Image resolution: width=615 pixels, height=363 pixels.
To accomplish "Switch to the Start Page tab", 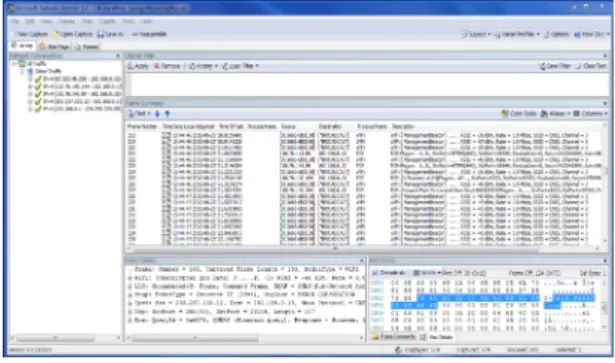I will (x=55, y=47).
